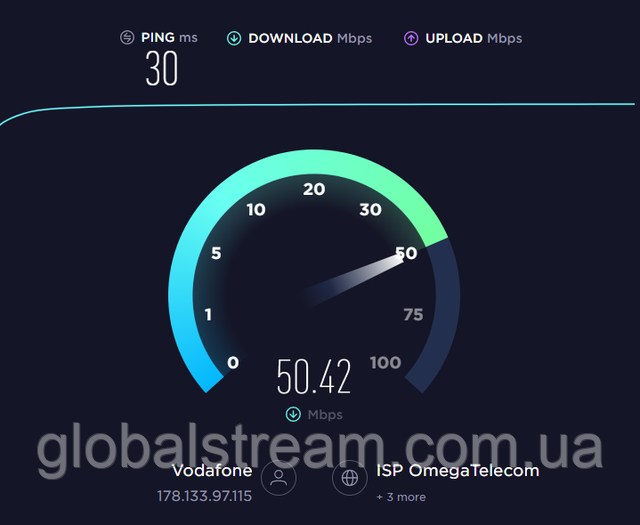Click the DOWNLOAD Mbps label

(310, 38)
